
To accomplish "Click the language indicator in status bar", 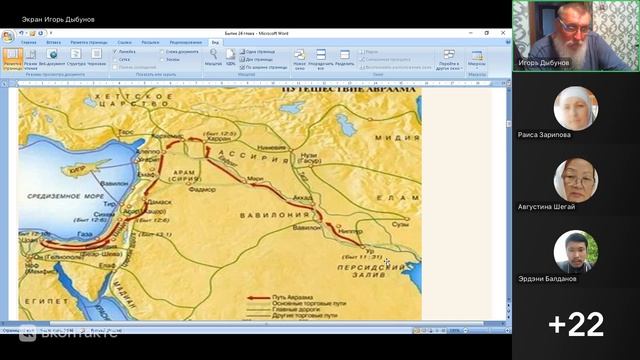I will pos(105,331).
